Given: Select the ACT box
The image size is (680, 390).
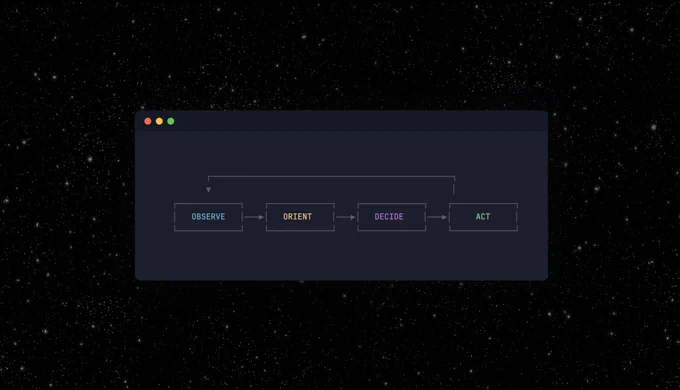Looking at the screenshot, I should [484, 217].
